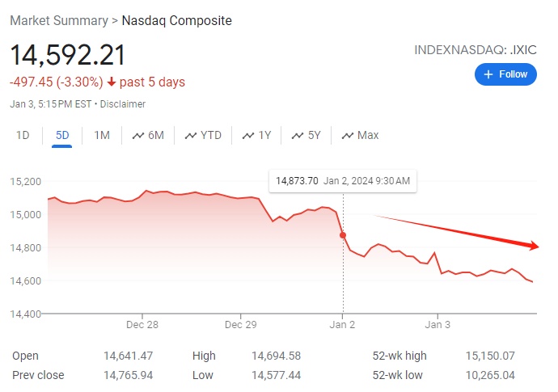Click the red data point on chart
The image size is (558, 392).
click(x=343, y=235)
